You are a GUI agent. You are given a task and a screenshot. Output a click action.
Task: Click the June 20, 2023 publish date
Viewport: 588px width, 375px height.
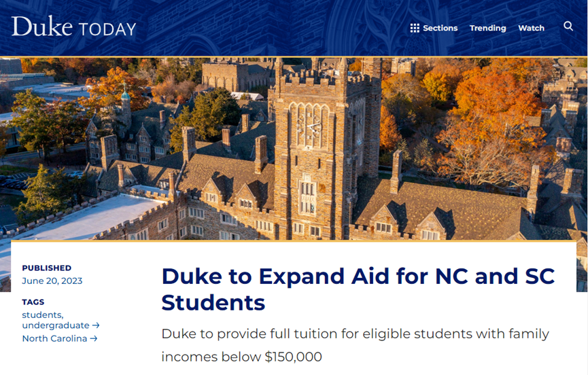[52, 281]
